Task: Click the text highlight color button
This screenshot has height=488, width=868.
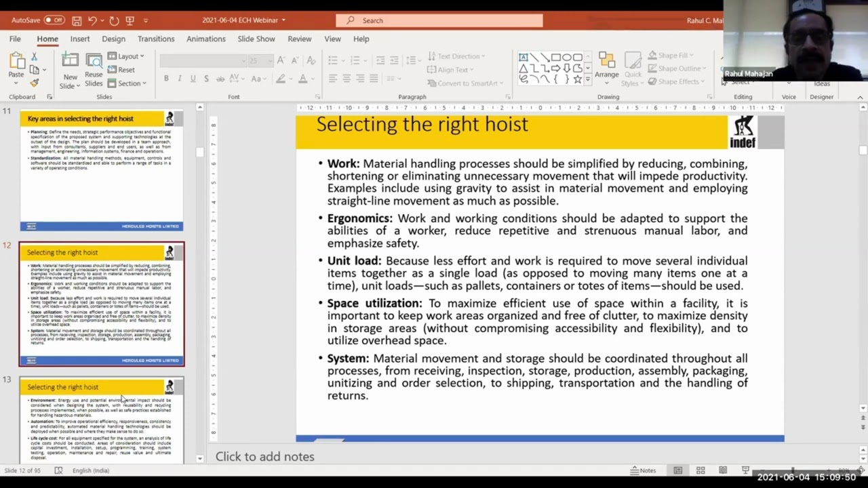Action: pyautogui.click(x=280, y=79)
